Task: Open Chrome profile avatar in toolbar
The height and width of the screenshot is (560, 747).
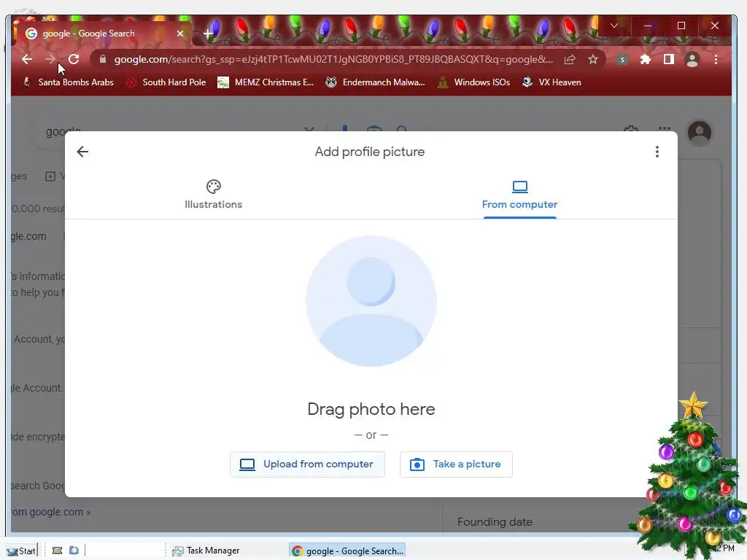Action: tap(692, 60)
